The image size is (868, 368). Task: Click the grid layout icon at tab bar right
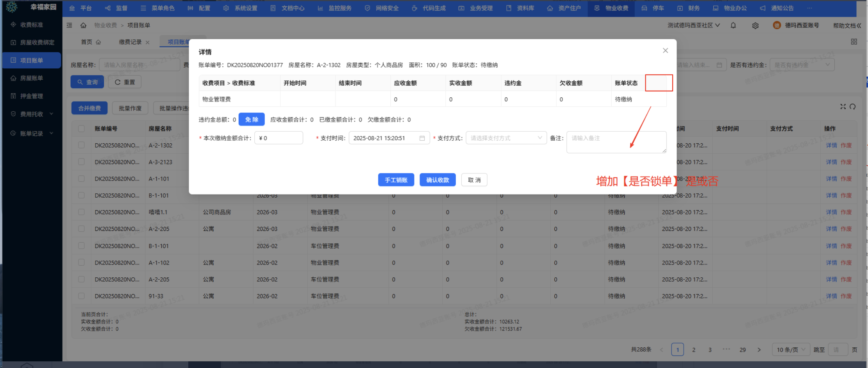click(x=854, y=42)
